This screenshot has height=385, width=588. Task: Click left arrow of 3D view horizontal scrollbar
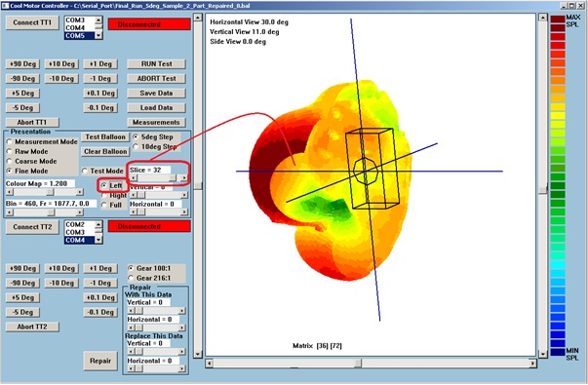pos(210,363)
